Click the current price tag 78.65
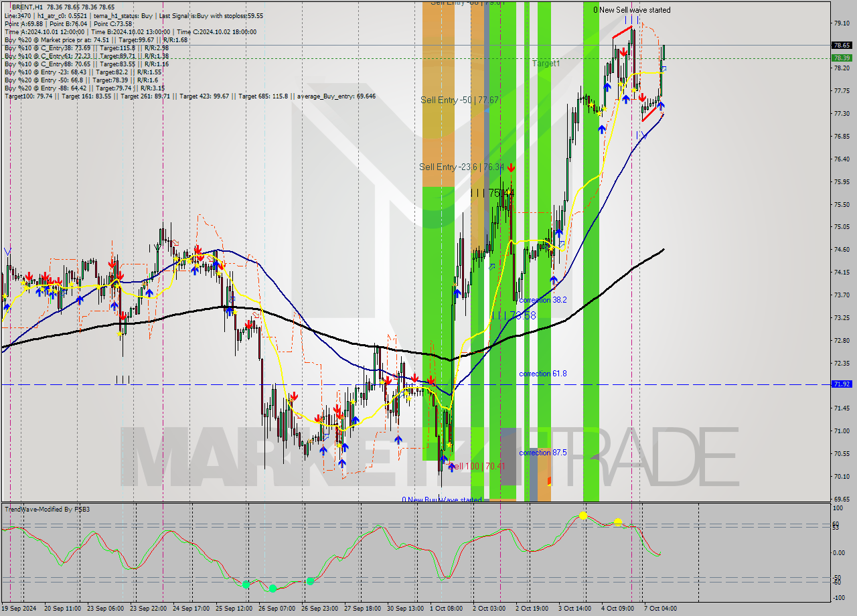The width and height of the screenshot is (857, 616). 842,46
